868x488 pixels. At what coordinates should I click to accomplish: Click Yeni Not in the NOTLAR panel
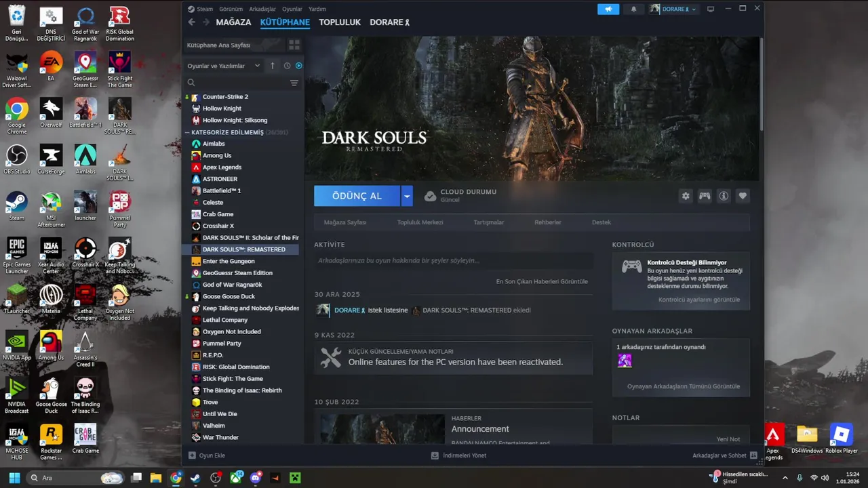(x=728, y=439)
